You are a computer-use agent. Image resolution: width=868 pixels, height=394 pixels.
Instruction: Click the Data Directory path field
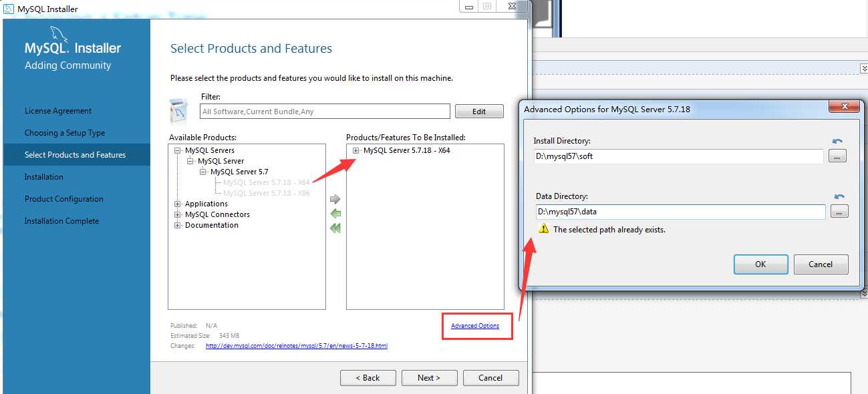point(680,212)
